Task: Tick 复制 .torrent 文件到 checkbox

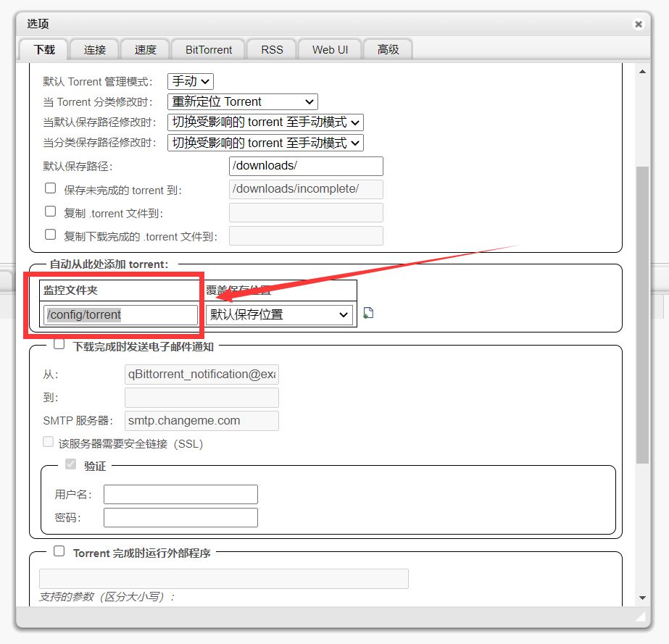Action: (x=50, y=211)
